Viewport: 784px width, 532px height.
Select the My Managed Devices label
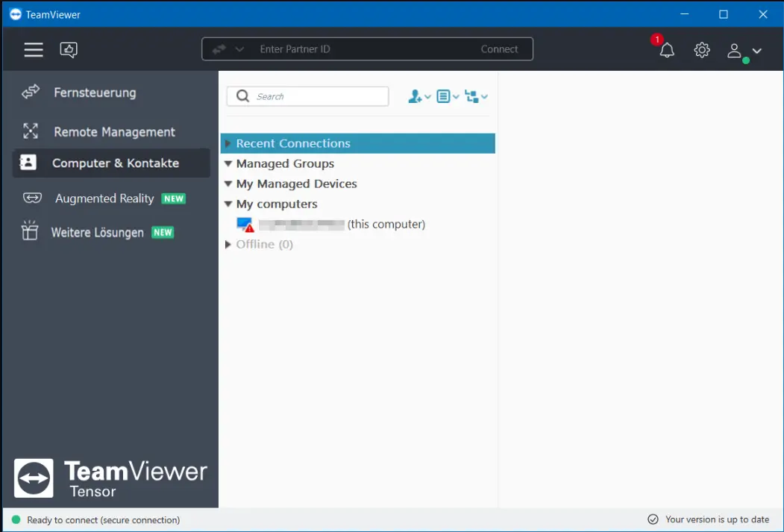(296, 184)
